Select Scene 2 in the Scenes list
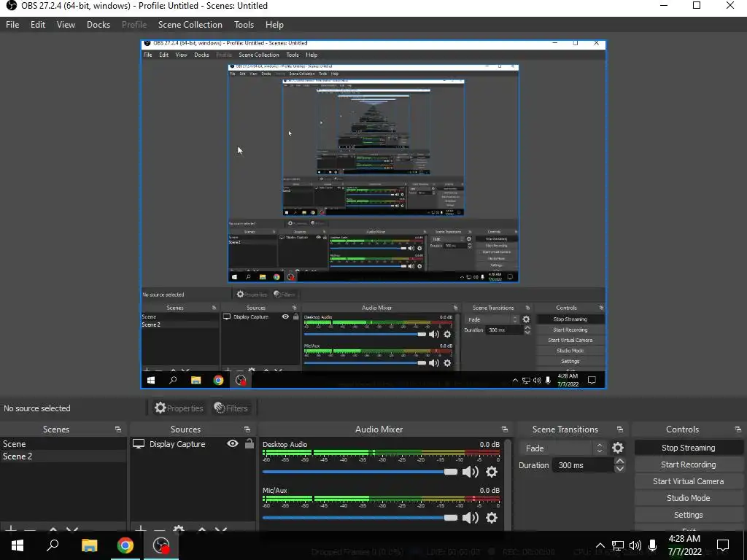This screenshot has width=747, height=560. tap(63, 456)
